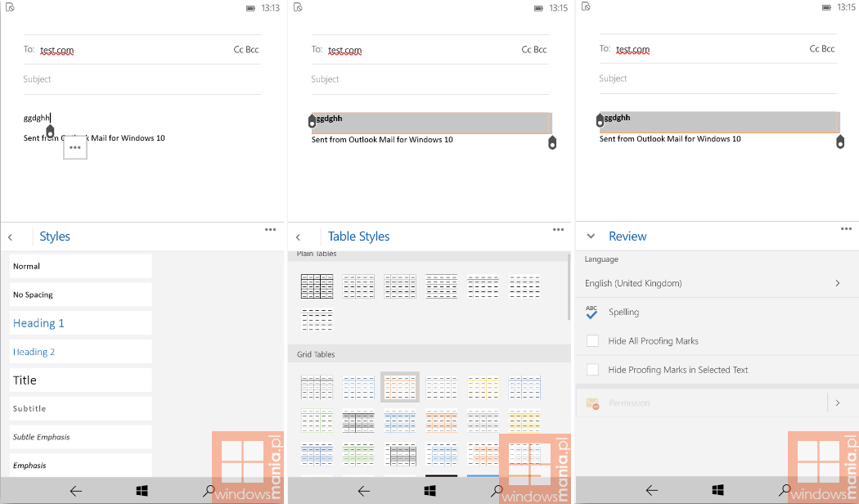Select the Title style entry
The height and width of the screenshot is (504, 859).
click(x=80, y=380)
